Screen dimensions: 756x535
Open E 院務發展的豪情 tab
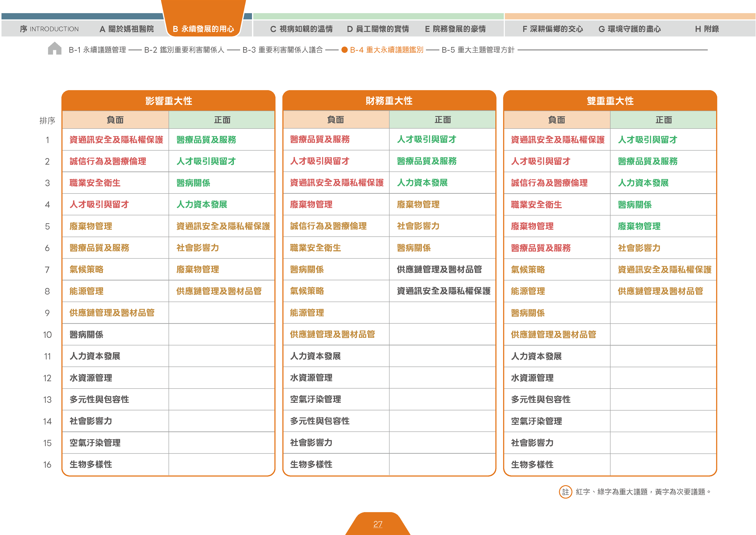click(x=455, y=29)
